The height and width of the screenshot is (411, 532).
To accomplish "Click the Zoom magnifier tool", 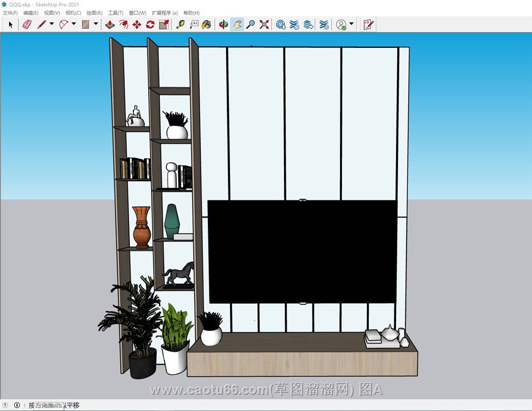I will pyautogui.click(x=251, y=24).
